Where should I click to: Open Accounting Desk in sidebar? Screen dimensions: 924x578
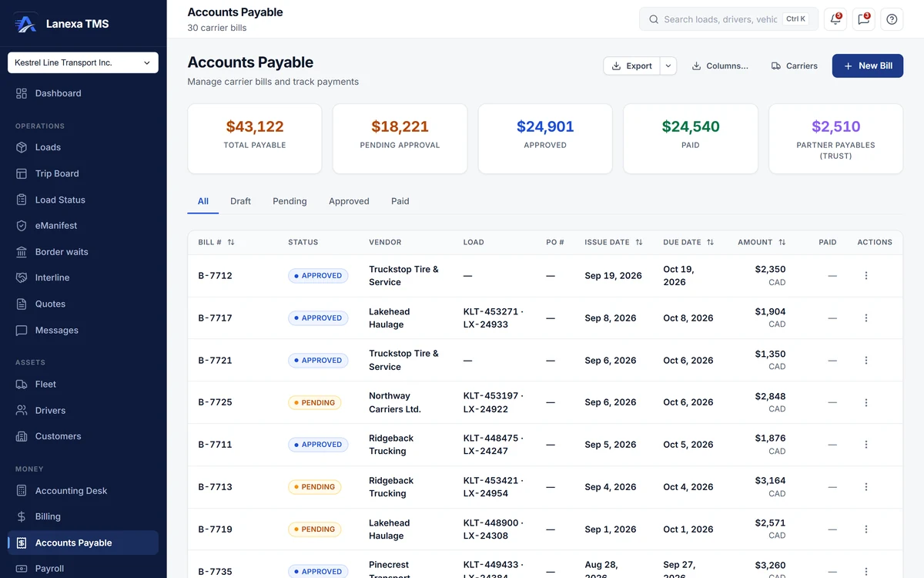click(83, 491)
